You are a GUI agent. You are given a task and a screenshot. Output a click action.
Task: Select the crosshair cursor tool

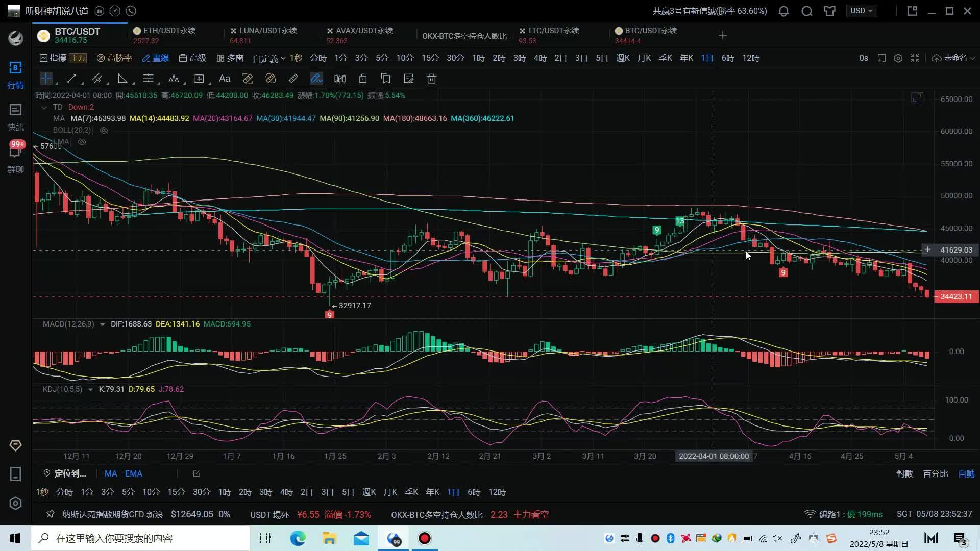46,79
